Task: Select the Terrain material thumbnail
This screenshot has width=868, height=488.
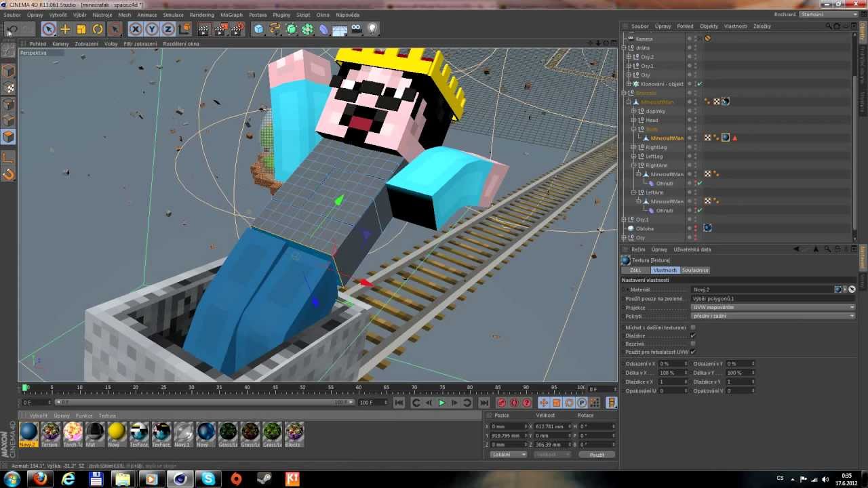Action: tap(50, 434)
